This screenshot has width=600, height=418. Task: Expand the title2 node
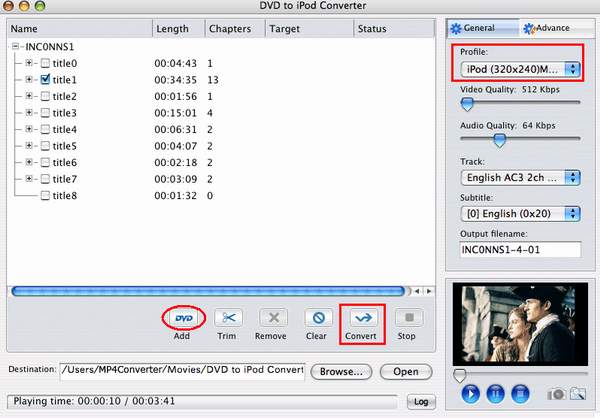coord(29,96)
